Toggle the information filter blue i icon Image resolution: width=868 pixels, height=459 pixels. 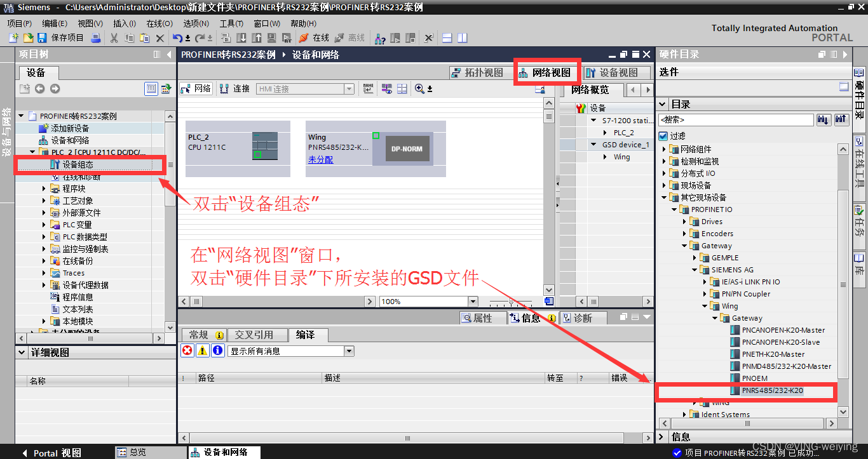coord(218,350)
